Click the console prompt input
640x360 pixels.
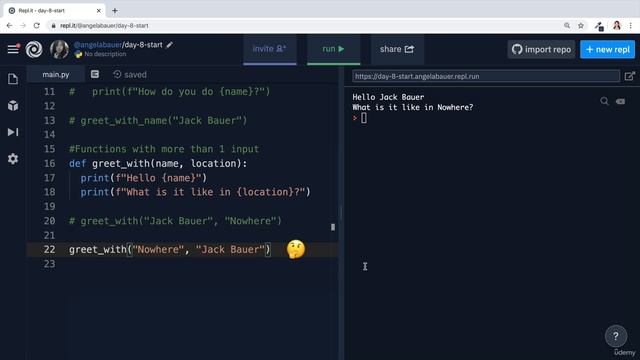(x=364, y=118)
